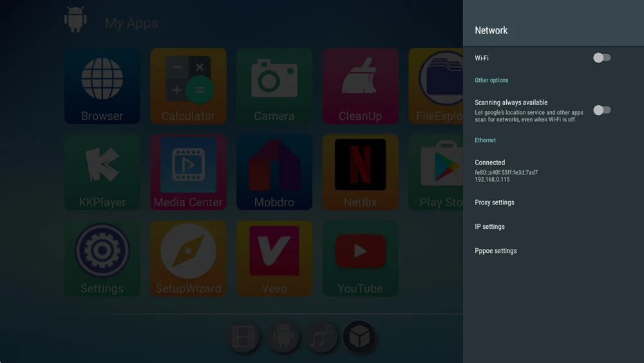The height and width of the screenshot is (363, 644).
Task: Open the Settings app tile
Action: (102, 258)
